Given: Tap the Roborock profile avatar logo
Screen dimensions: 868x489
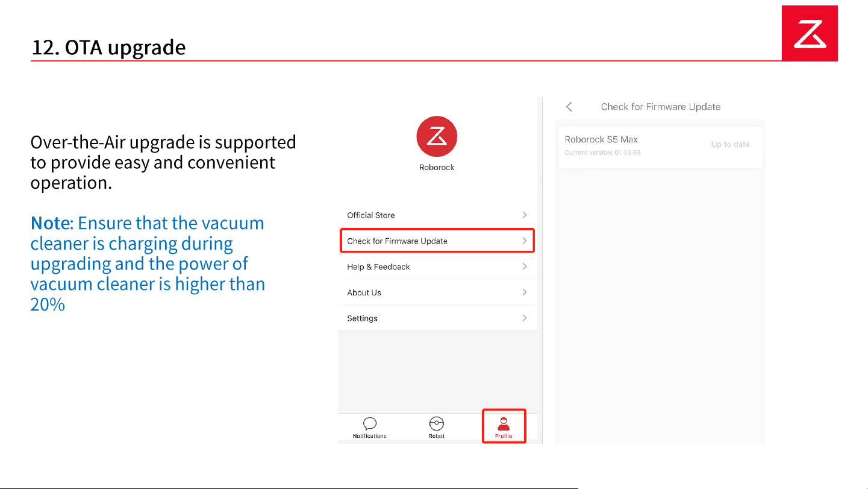Looking at the screenshot, I should click(437, 137).
